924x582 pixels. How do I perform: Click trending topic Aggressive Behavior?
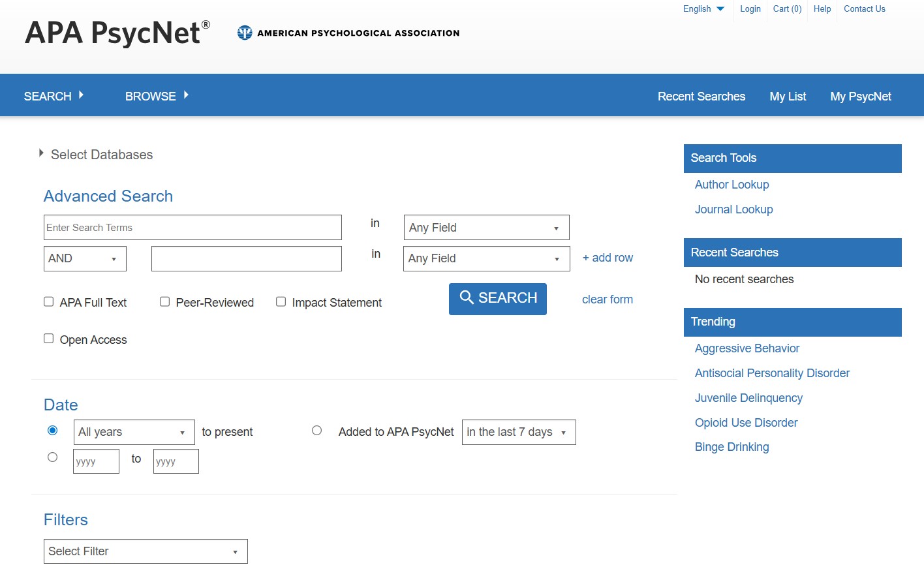pos(747,348)
